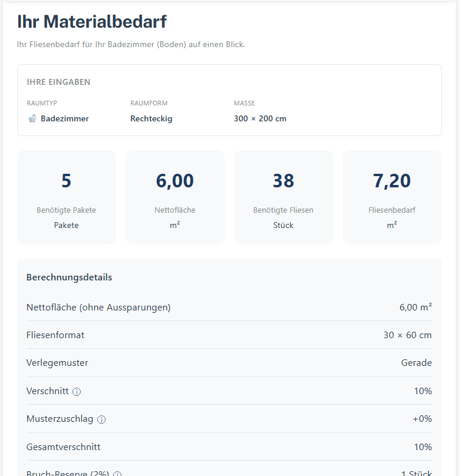Click the Rechteckig room shape value
The width and height of the screenshot is (460, 476).
coord(151,118)
